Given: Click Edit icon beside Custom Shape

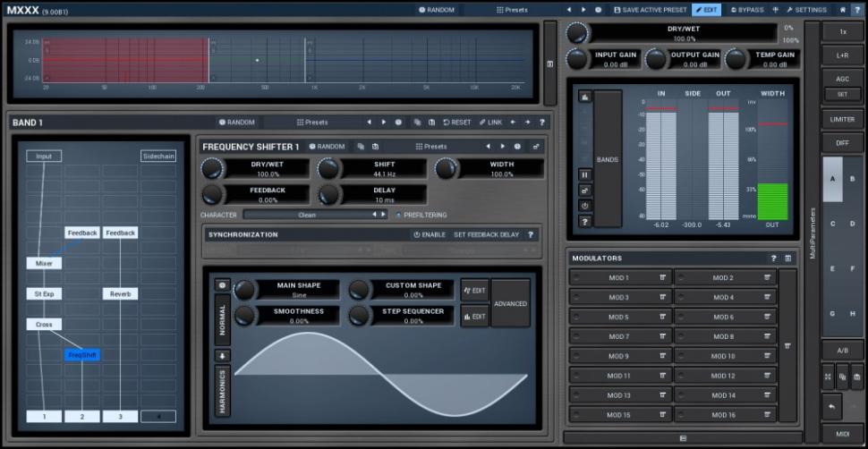Looking at the screenshot, I should coord(474,291).
